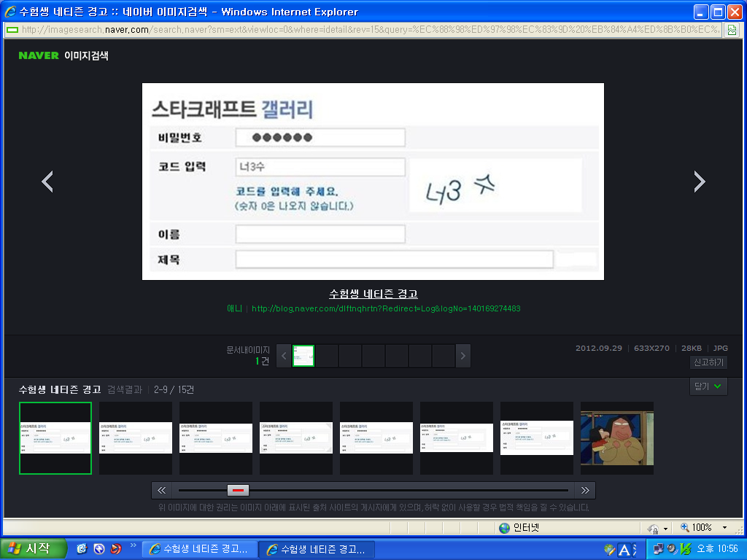Click the blue globe quick launch icon
This screenshot has width=747, height=560.
pyautogui.click(x=99, y=549)
